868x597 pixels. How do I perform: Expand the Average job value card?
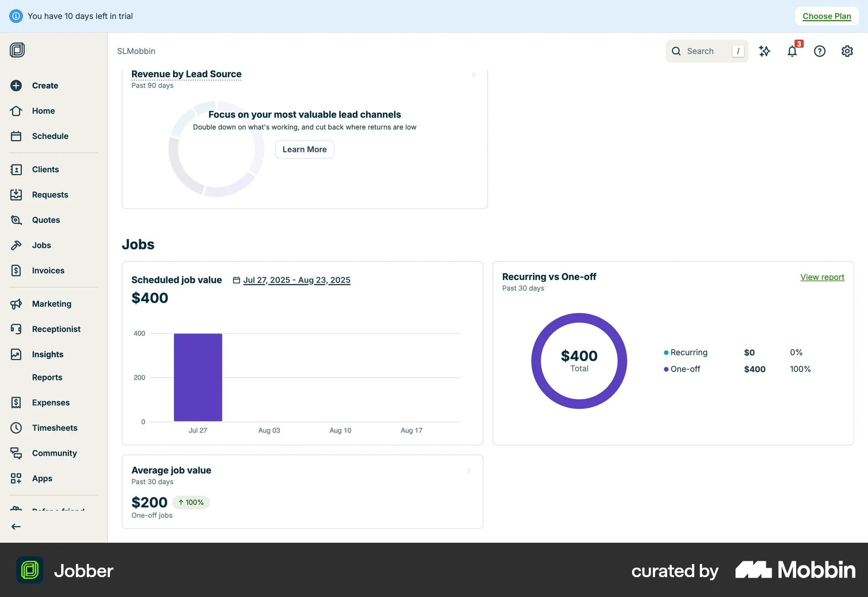pos(469,471)
